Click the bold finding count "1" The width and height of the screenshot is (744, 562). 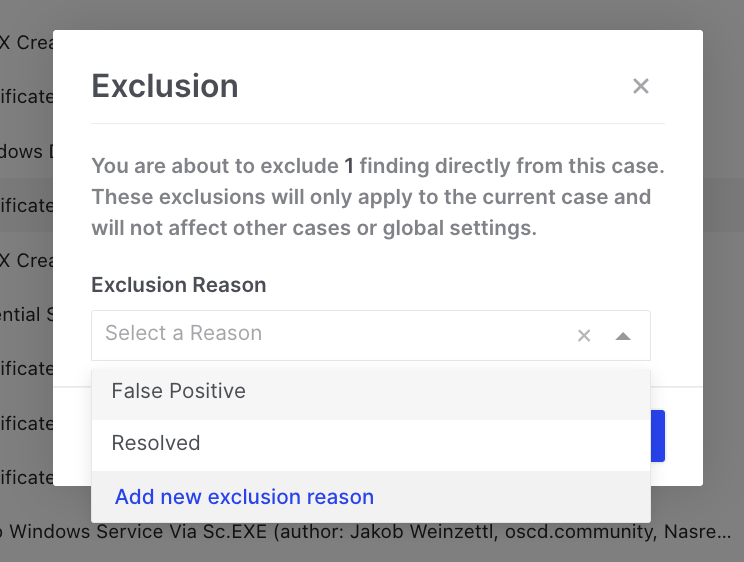[x=349, y=165]
